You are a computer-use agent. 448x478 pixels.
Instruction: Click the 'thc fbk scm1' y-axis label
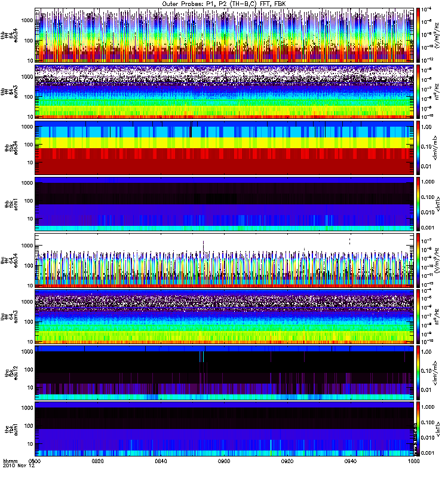click(x=11, y=429)
